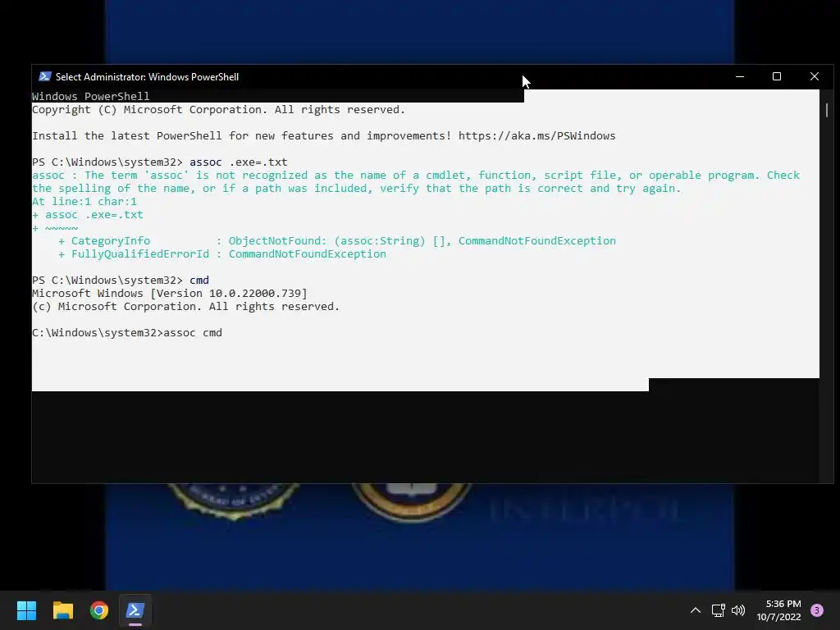The image size is (840, 630).
Task: Show hidden system tray icons
Action: point(696,610)
